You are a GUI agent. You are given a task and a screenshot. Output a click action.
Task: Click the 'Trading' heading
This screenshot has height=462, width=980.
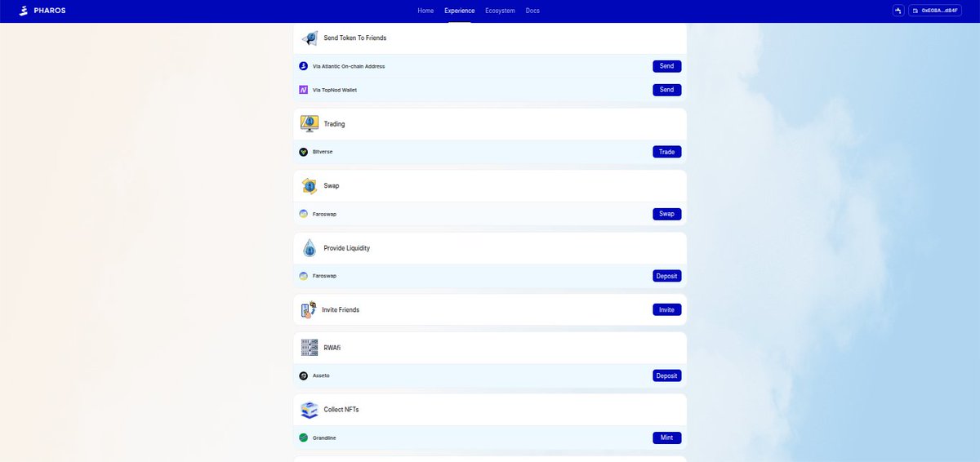[x=335, y=124]
